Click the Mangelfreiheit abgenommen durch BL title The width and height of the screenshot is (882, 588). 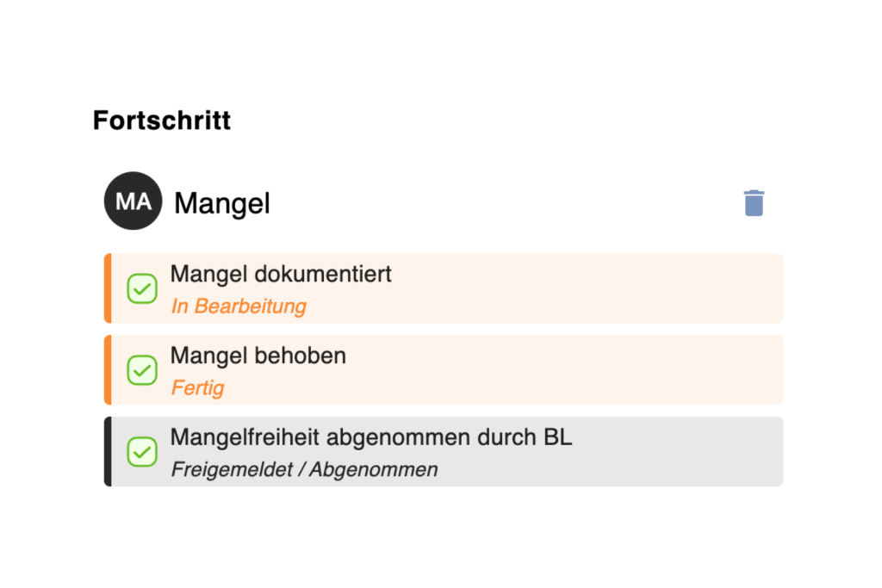tap(371, 437)
